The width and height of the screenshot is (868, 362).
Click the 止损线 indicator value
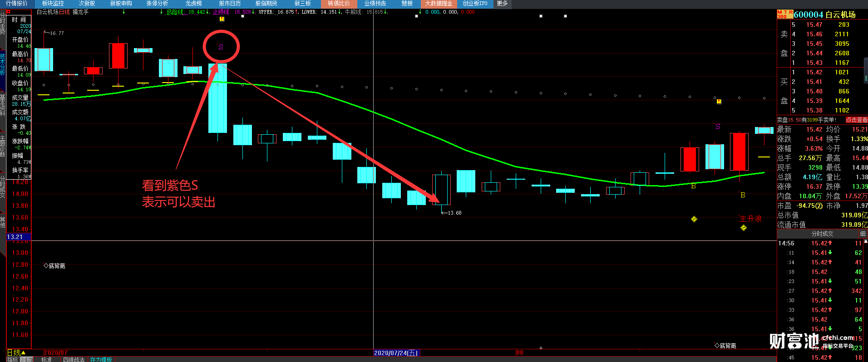click(x=233, y=12)
